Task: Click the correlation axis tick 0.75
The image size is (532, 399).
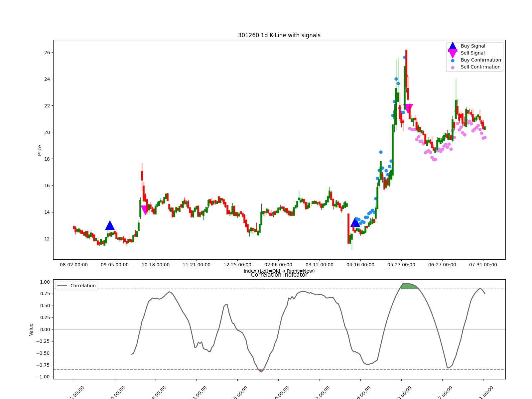Action: [45, 294]
